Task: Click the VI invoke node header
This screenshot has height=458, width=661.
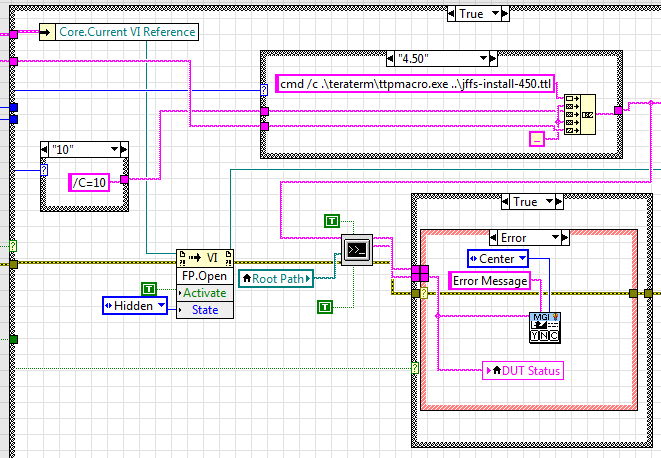Action: tap(204, 257)
